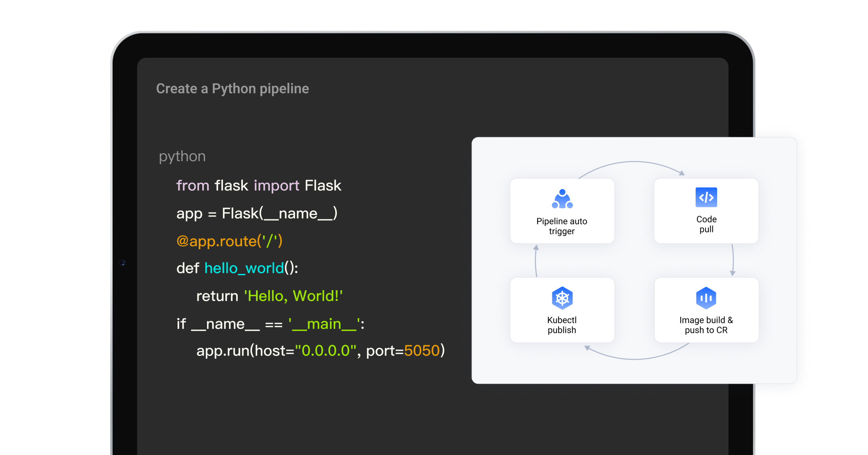Click the 'app = Flask(__name__)' line
The height and width of the screenshot is (455, 868).
(x=257, y=213)
